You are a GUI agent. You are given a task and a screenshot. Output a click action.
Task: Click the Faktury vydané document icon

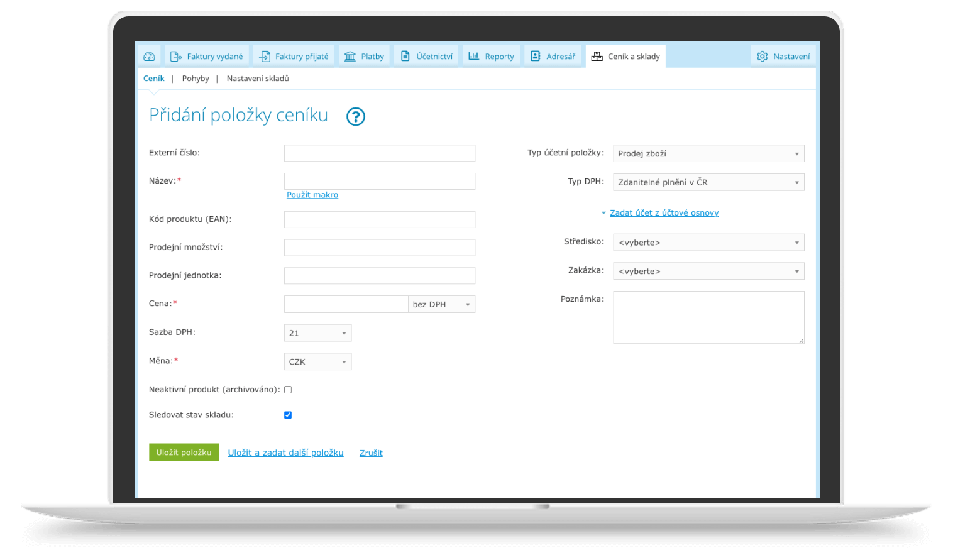[176, 57]
